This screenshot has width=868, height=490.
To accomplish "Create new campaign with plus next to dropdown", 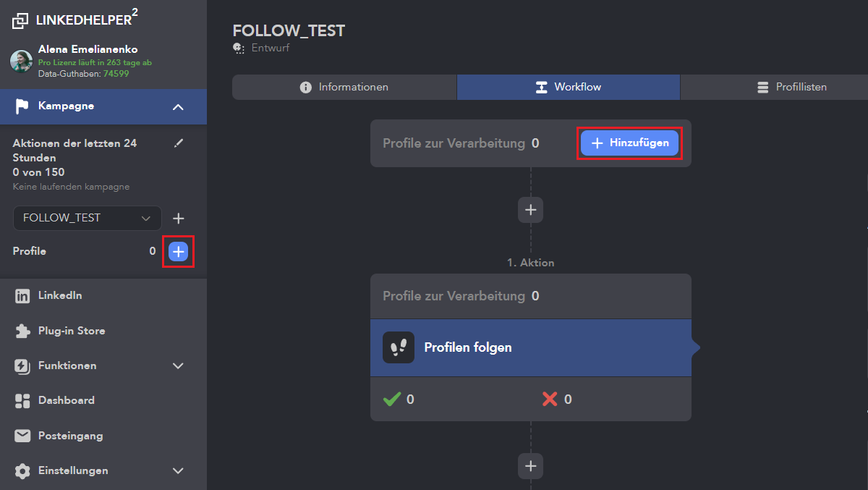I will (x=179, y=219).
